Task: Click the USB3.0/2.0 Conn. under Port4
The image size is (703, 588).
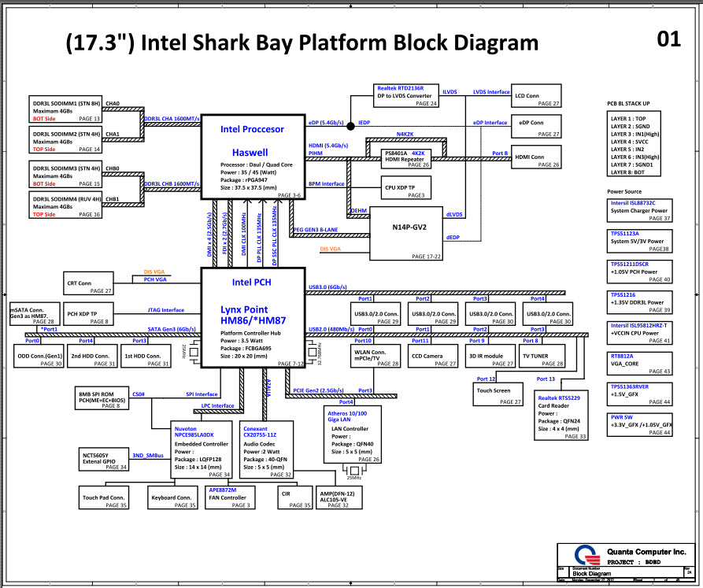Action: point(547,314)
